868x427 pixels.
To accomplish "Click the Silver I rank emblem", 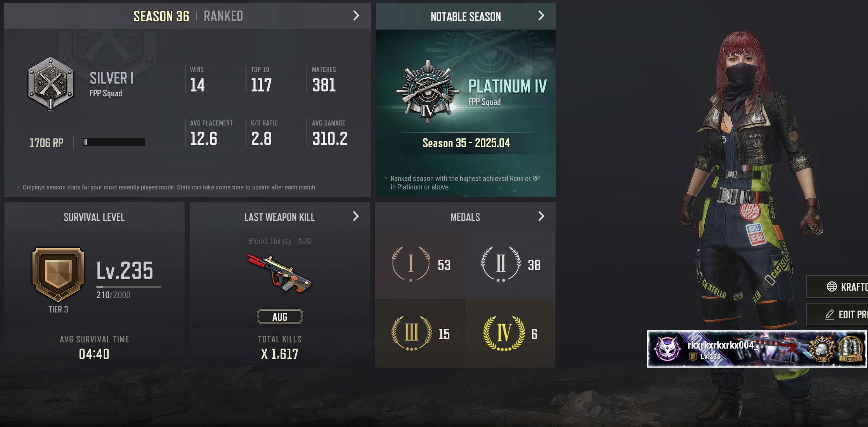I will (x=50, y=83).
